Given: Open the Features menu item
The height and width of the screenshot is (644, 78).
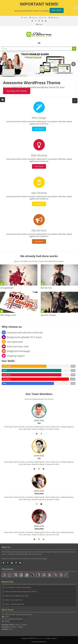Looking at the screenshot, I should click(x=33, y=18).
